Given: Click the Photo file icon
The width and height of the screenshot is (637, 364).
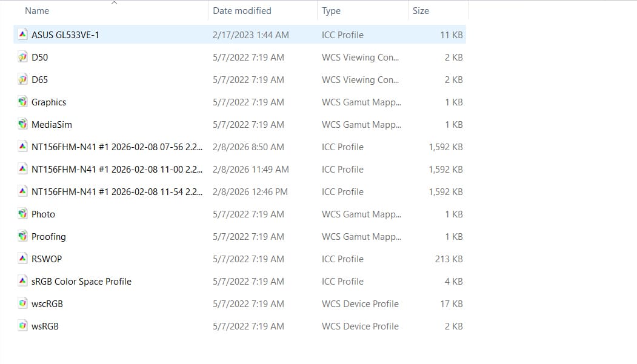Looking at the screenshot, I should click(x=23, y=213).
